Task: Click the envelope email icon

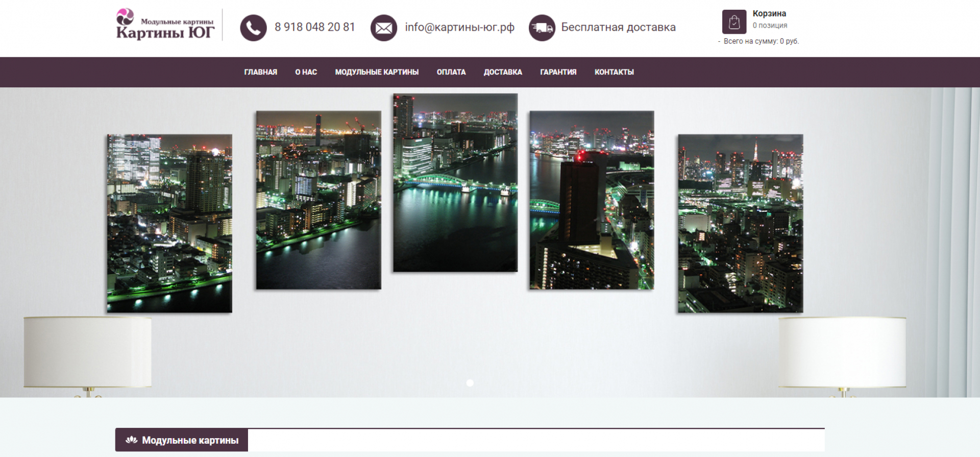Action: [384, 28]
